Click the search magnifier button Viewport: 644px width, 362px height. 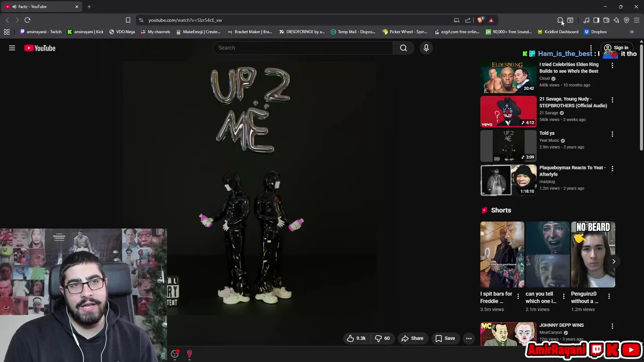coord(404,48)
